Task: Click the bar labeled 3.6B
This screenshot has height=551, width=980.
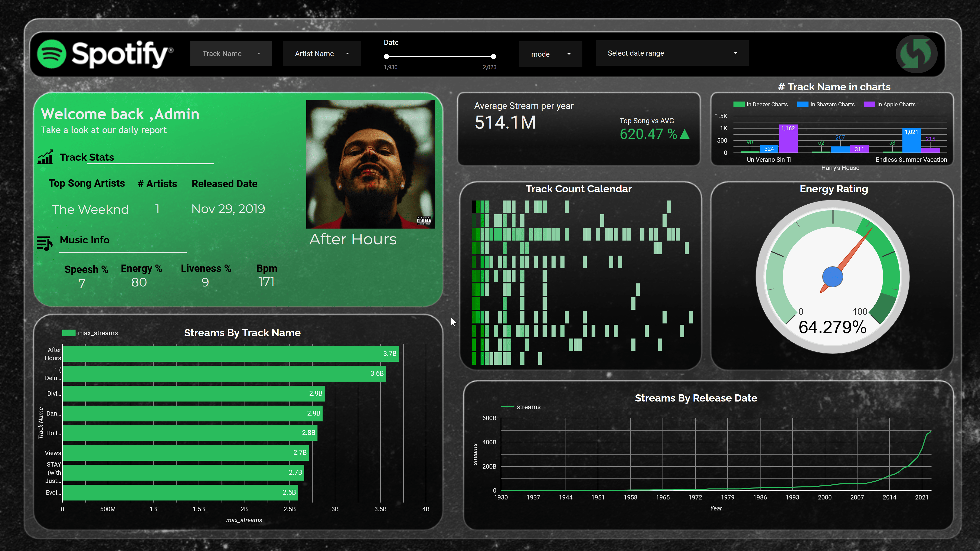Action: pos(224,373)
